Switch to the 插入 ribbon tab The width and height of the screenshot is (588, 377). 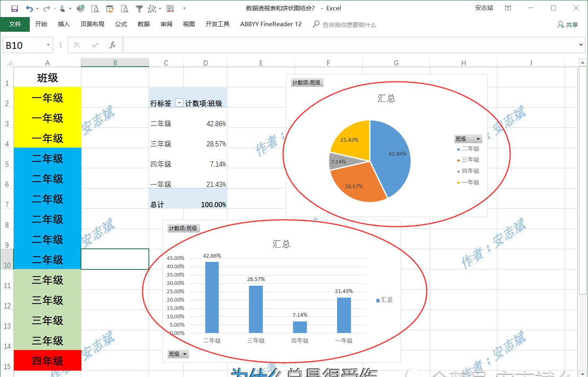(64, 24)
